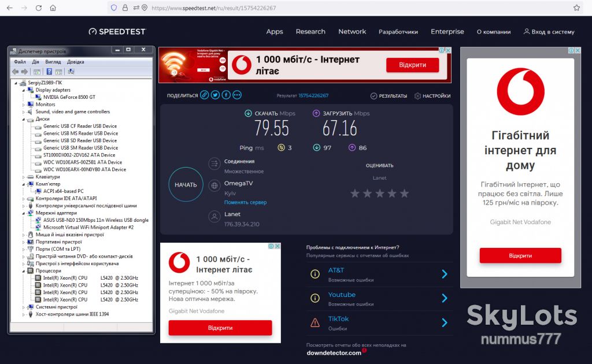This screenshot has height=364, width=592.
Task: Share result via copy link icon
Action: (x=204, y=95)
